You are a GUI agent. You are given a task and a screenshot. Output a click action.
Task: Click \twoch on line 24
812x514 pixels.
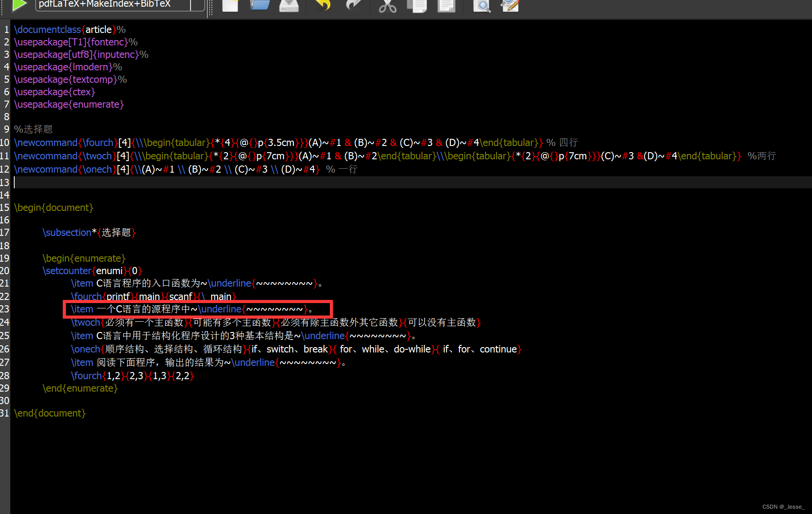tap(86, 322)
